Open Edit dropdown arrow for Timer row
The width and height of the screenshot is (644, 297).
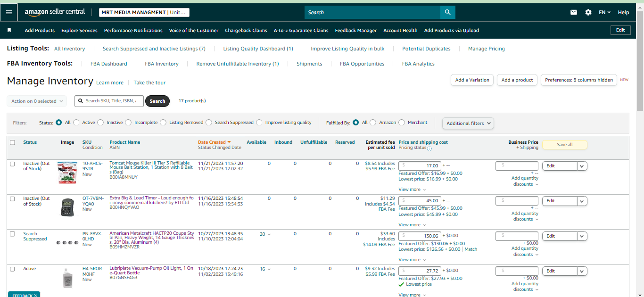click(582, 200)
